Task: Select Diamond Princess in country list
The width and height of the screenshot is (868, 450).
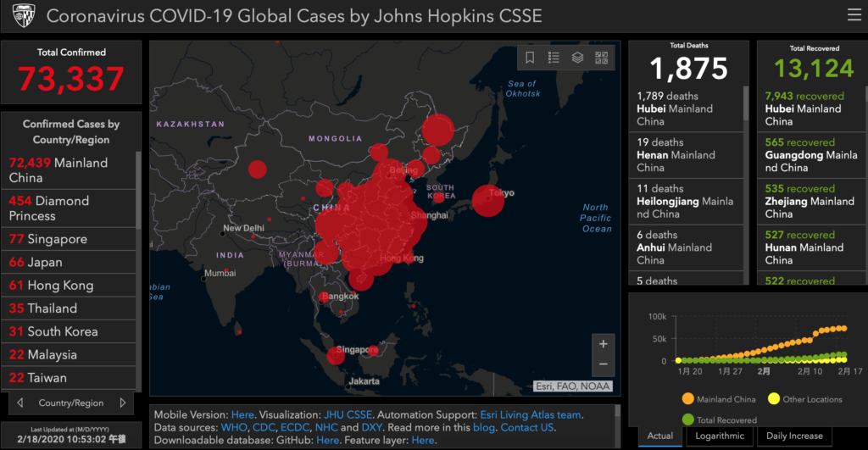Action: [69, 208]
